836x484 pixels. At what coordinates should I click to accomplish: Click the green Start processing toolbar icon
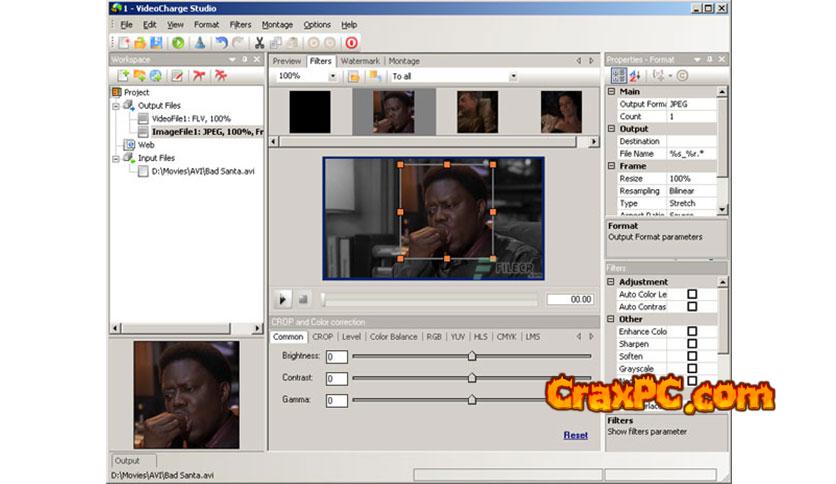pos(178,43)
